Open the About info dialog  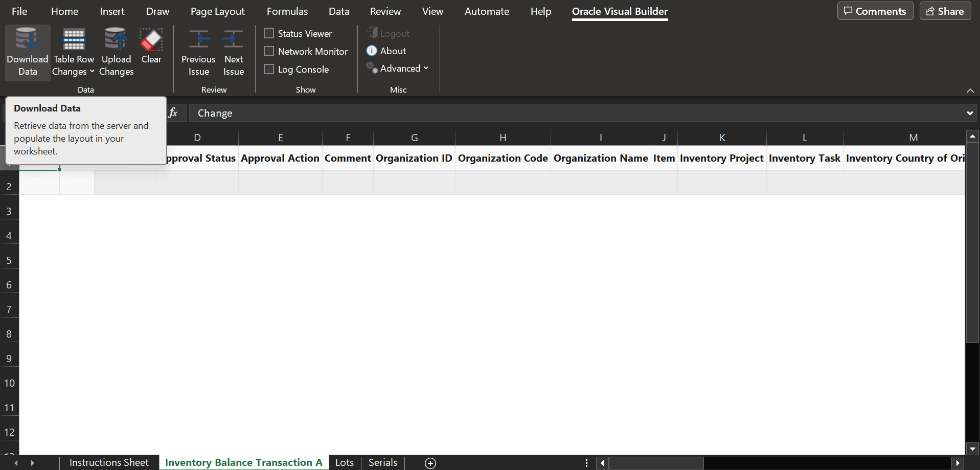(386, 51)
